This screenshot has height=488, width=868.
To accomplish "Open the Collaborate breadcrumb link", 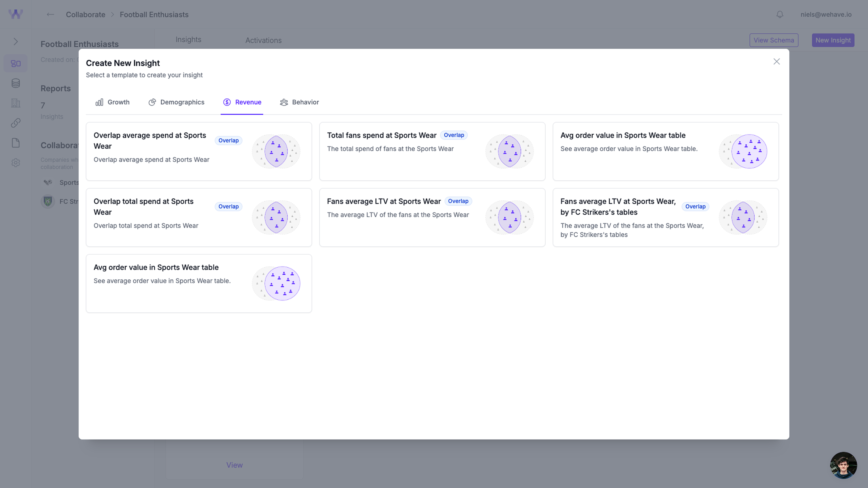I will 85,14.
